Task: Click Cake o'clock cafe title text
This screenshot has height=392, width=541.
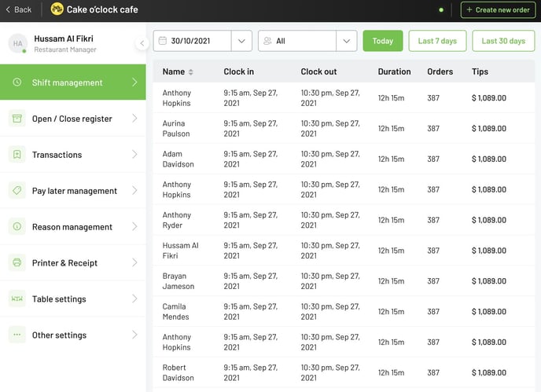Action: pos(102,9)
